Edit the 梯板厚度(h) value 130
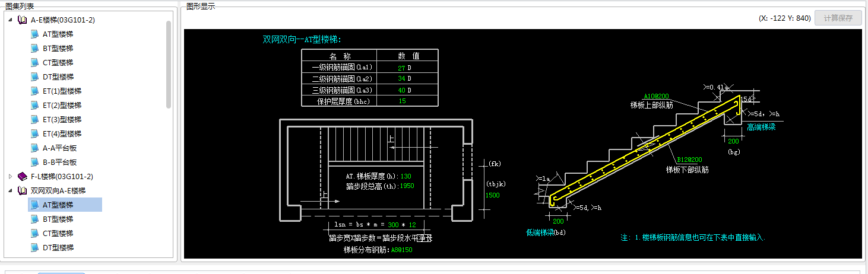 pyautogui.click(x=406, y=177)
